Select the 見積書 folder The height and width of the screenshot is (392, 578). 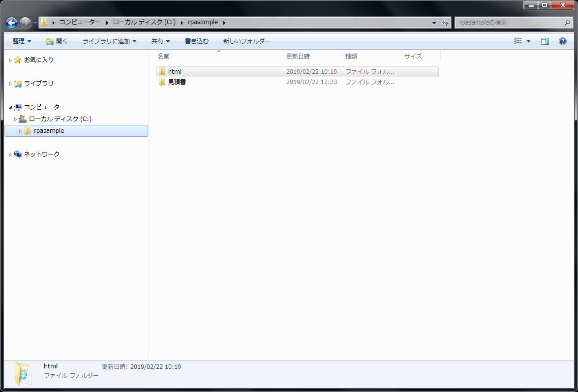tap(177, 82)
